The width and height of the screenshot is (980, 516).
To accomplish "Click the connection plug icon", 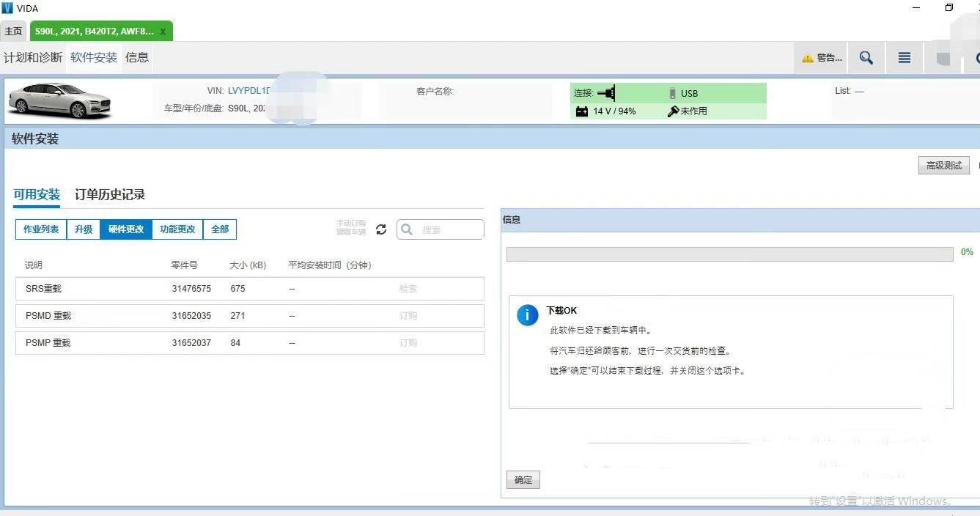I will point(606,93).
